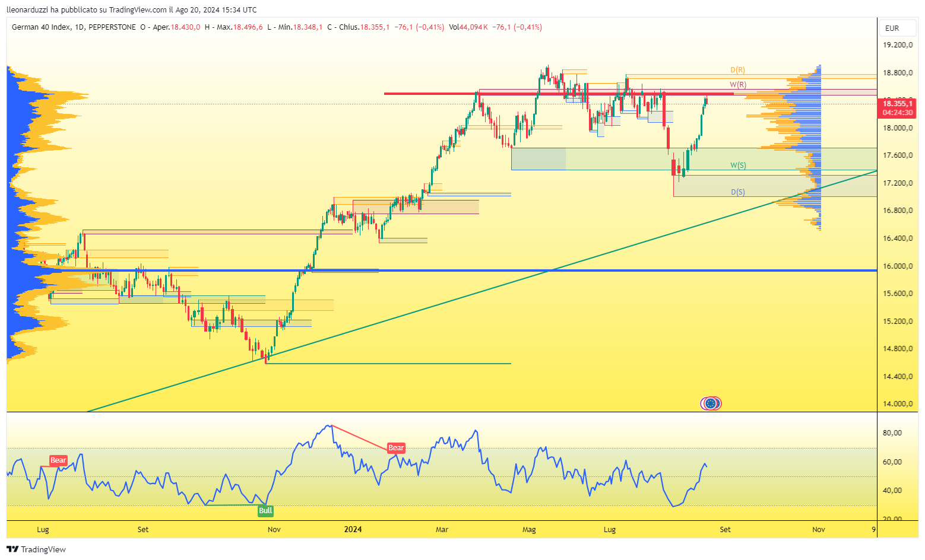Click the opening value Aper.18.430,0

[176, 27]
